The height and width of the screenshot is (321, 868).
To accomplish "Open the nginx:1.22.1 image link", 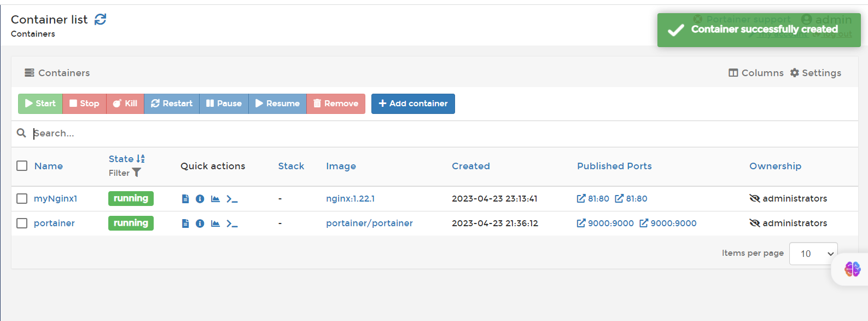I will pos(350,199).
